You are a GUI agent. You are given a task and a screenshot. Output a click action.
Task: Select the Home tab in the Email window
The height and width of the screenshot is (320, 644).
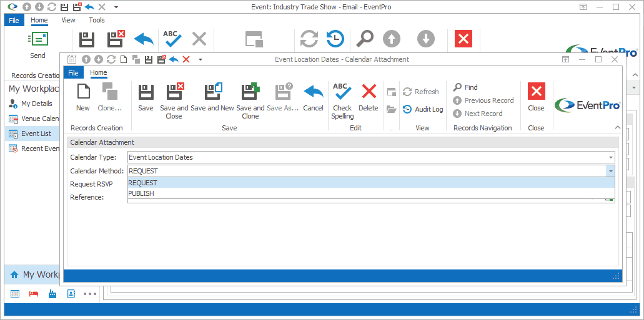click(x=39, y=20)
